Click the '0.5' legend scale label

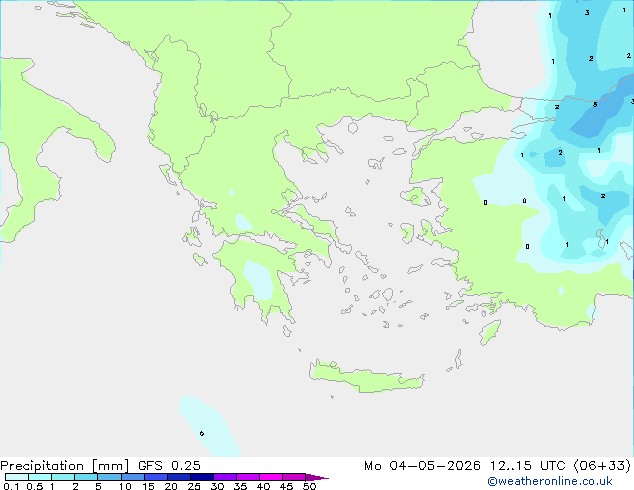click(35, 486)
